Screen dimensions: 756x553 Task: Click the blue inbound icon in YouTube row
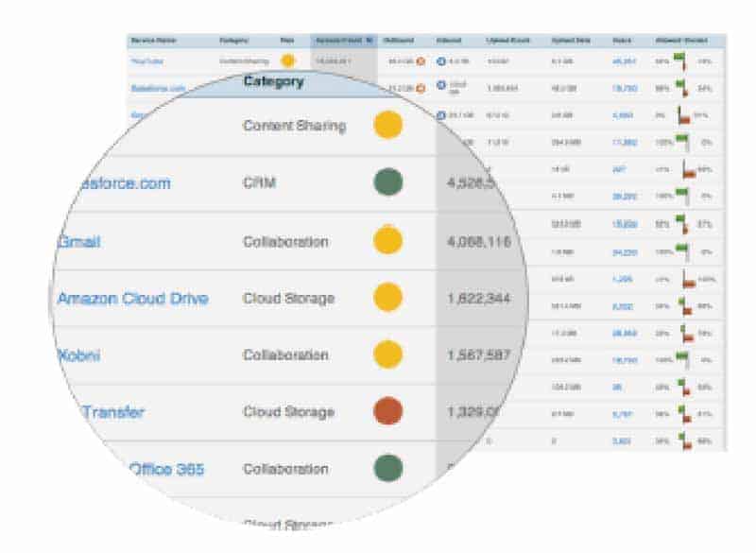(x=440, y=61)
